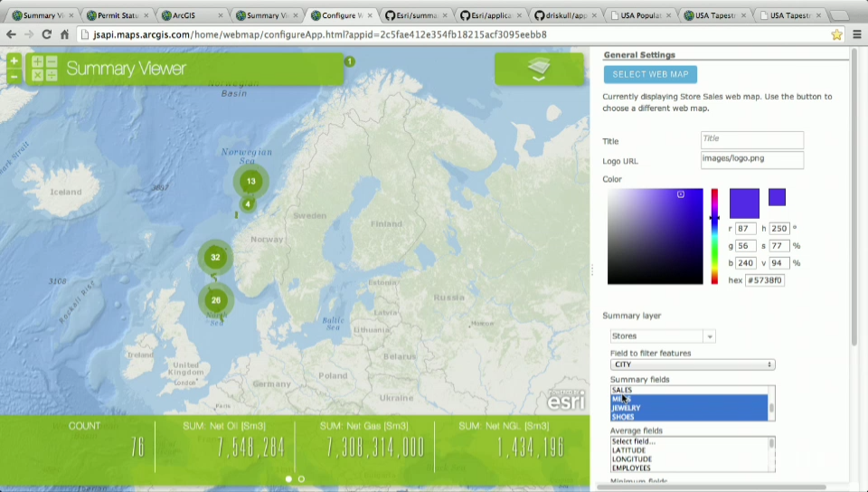
Task: Select EMPLOYEES in Average fields list
Action: point(689,468)
